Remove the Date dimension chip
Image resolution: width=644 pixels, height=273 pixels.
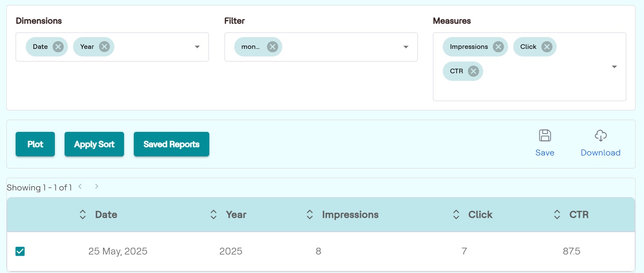click(x=58, y=47)
